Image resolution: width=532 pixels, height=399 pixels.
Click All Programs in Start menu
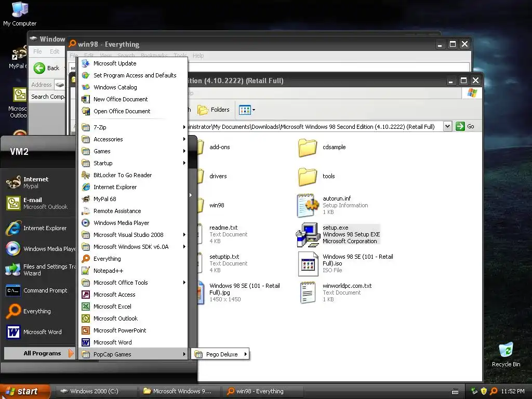tap(39, 353)
